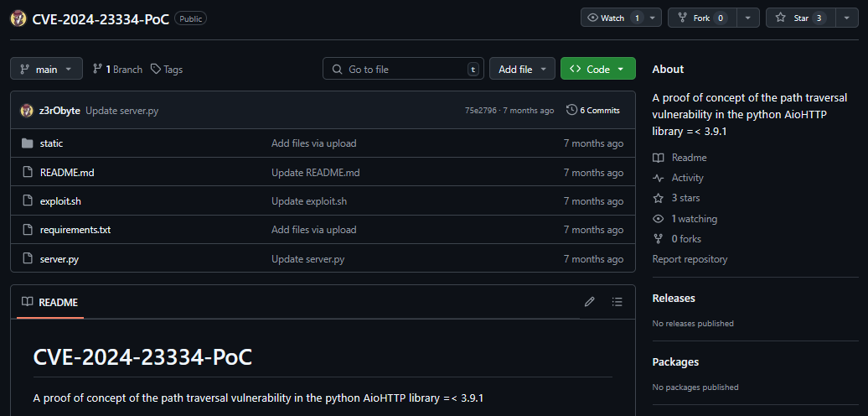868x416 pixels.
Task: Click the file icon next to requirements.txt
Action: (x=28, y=230)
